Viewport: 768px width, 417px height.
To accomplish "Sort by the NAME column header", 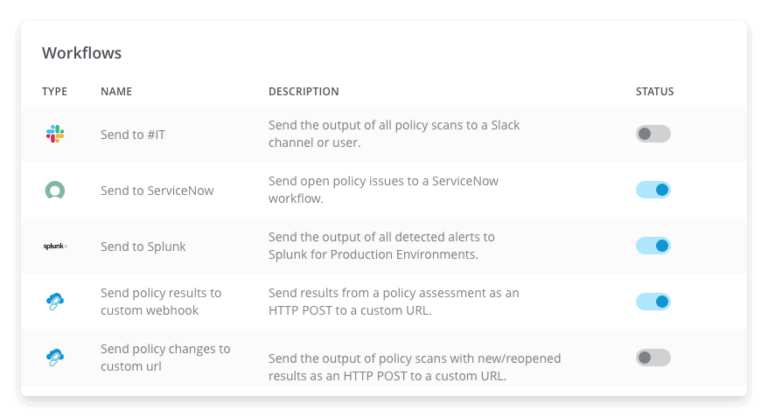I will click(116, 92).
